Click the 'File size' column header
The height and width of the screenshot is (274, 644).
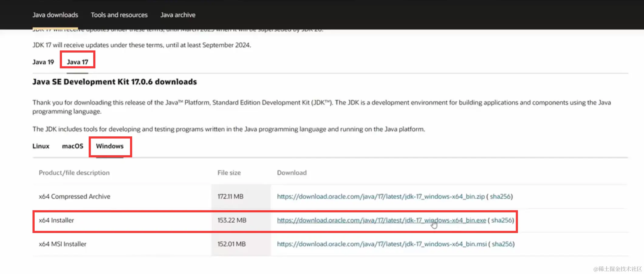click(x=229, y=173)
